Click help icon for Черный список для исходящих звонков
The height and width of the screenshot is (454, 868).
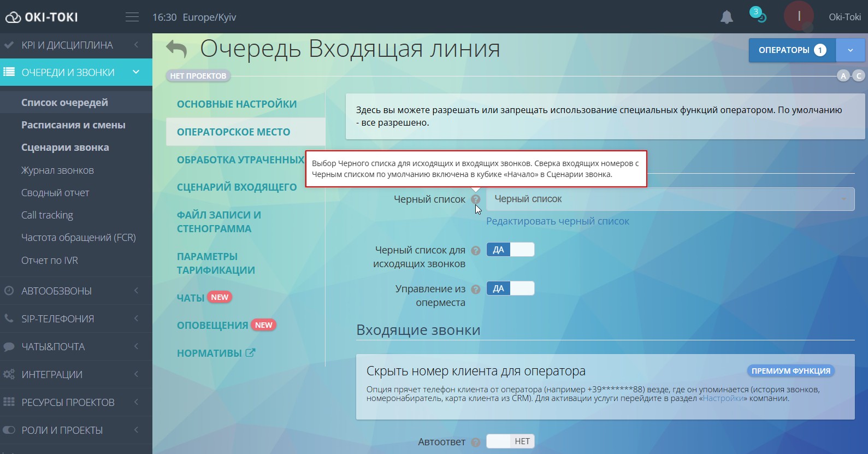tap(476, 251)
